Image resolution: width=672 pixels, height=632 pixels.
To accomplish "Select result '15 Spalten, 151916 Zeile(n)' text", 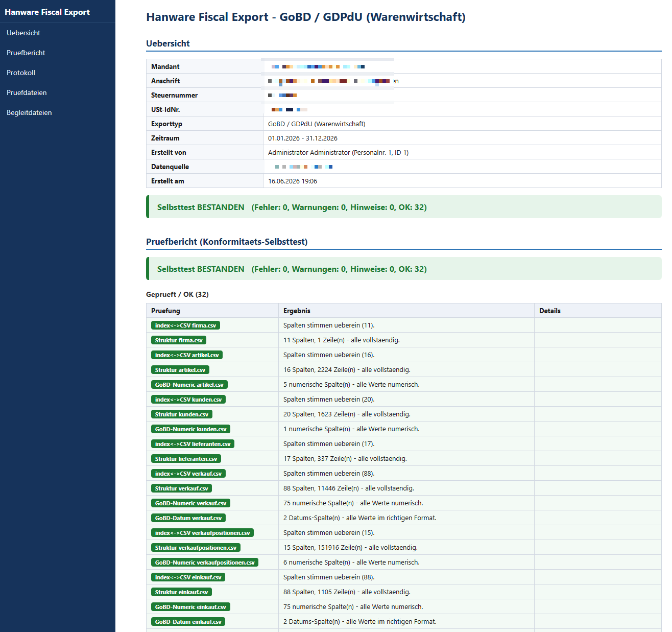I will click(350, 548).
